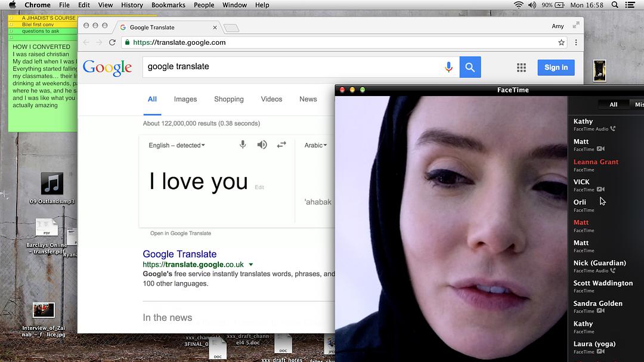
Task: Open the Google apps grid
Action: click(x=521, y=67)
